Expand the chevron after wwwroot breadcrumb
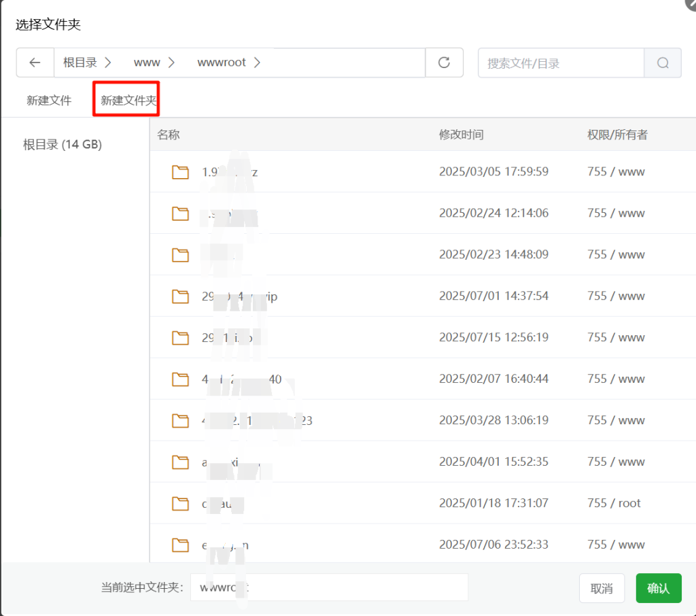Screen dimensions: 696x616 (257, 62)
